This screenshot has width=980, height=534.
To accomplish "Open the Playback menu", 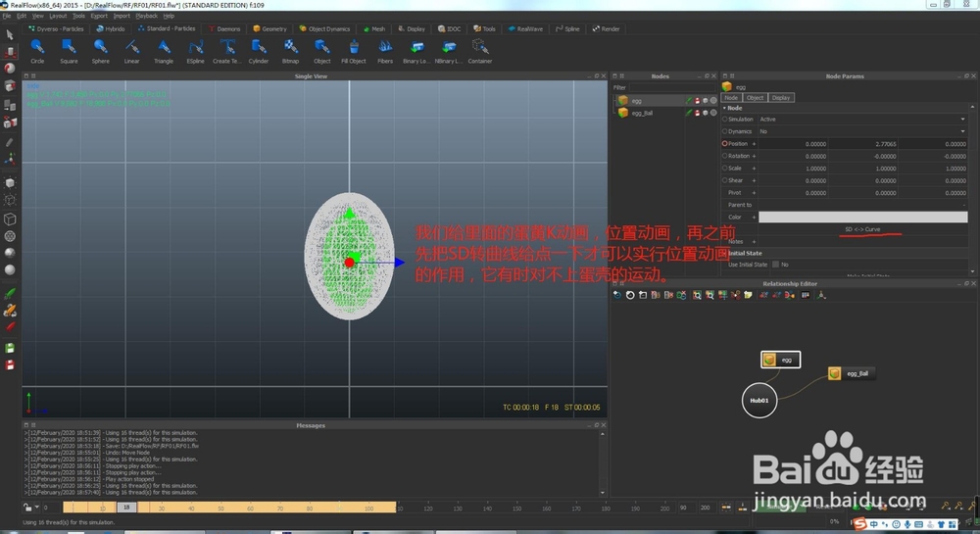I will 146,16.
